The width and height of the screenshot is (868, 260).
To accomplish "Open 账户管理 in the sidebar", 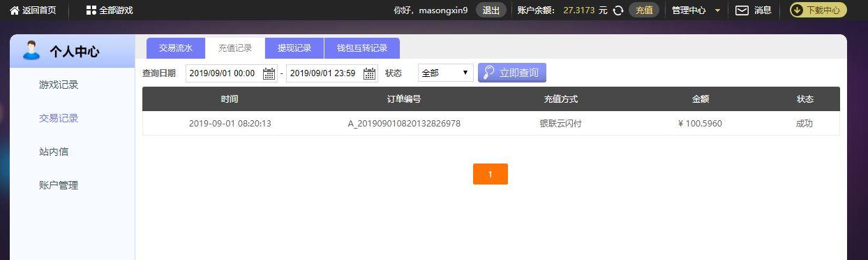I will [x=59, y=185].
